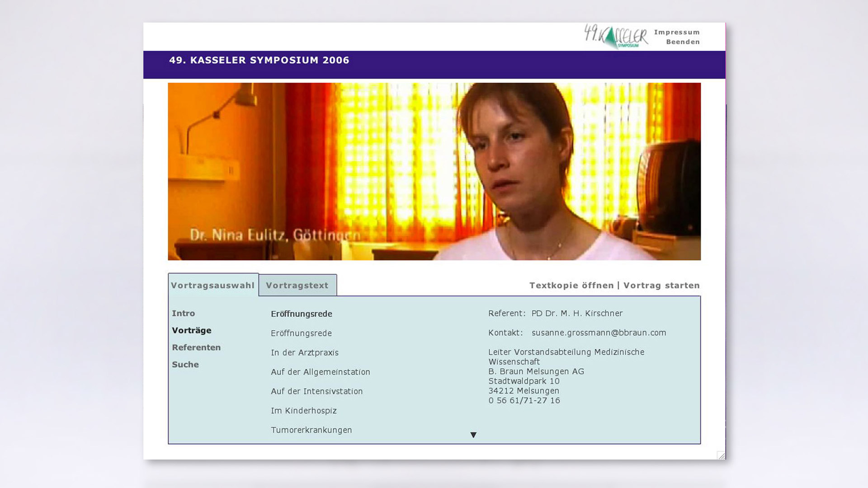This screenshot has width=868, height=488.
Task: Select Vorträge in the left menu
Action: coord(192,331)
